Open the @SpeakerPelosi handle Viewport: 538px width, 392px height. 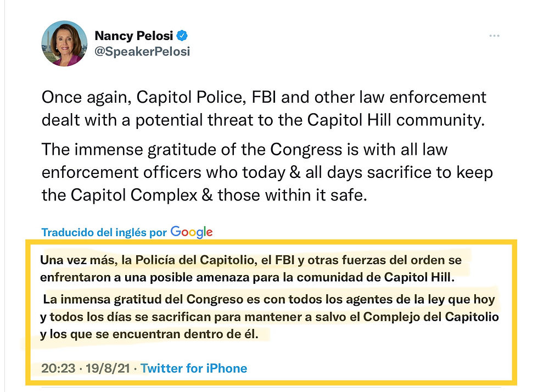[142, 52]
